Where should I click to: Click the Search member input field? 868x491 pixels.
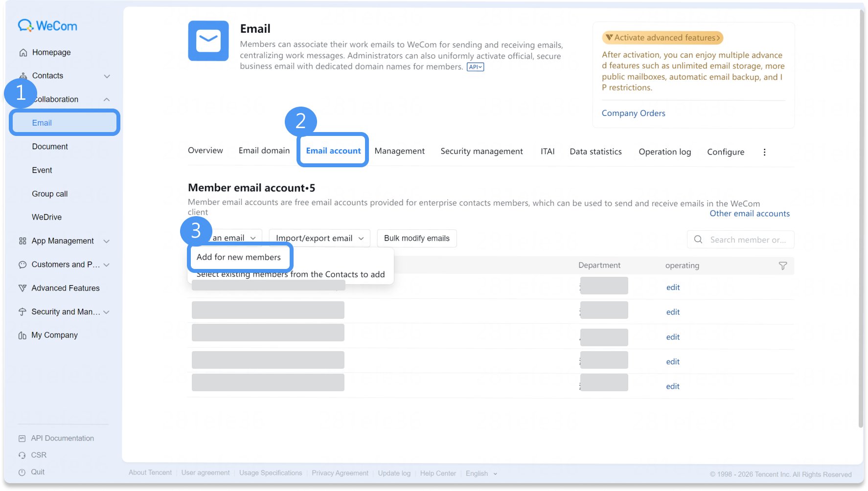point(740,240)
